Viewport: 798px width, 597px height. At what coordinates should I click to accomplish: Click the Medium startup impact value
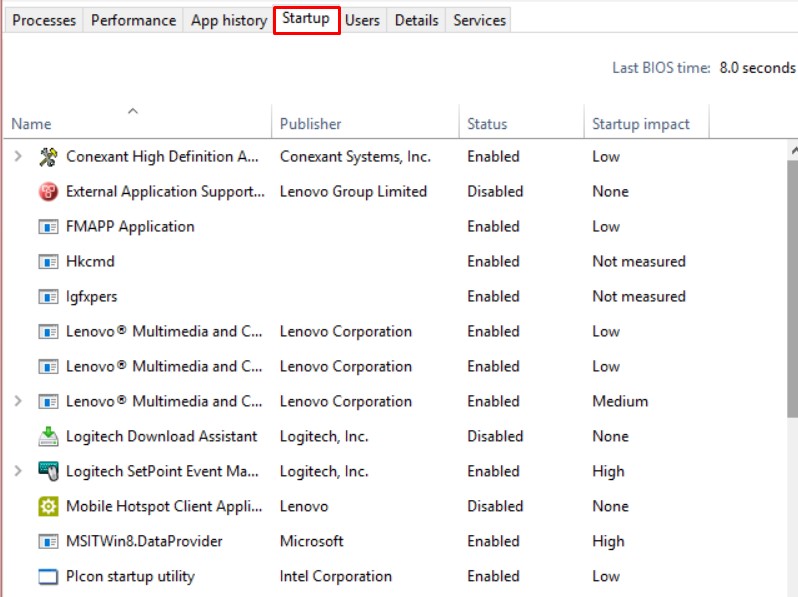coord(620,401)
